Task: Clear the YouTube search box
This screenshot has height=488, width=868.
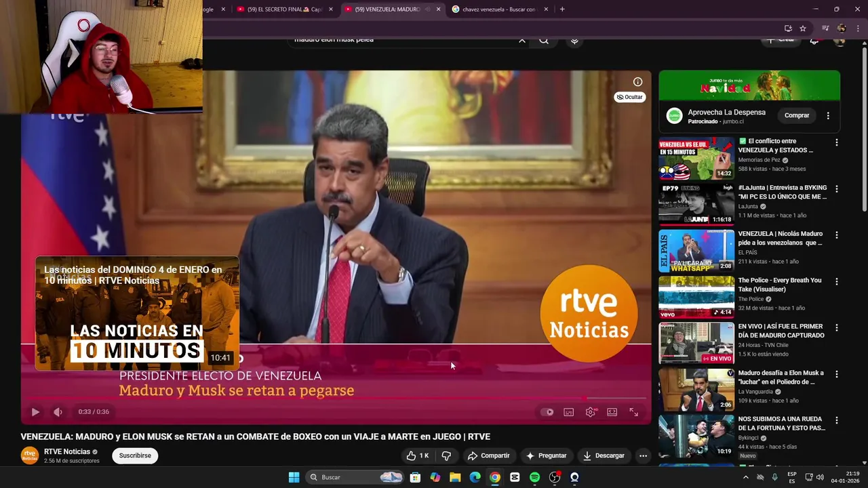Action: (x=522, y=41)
